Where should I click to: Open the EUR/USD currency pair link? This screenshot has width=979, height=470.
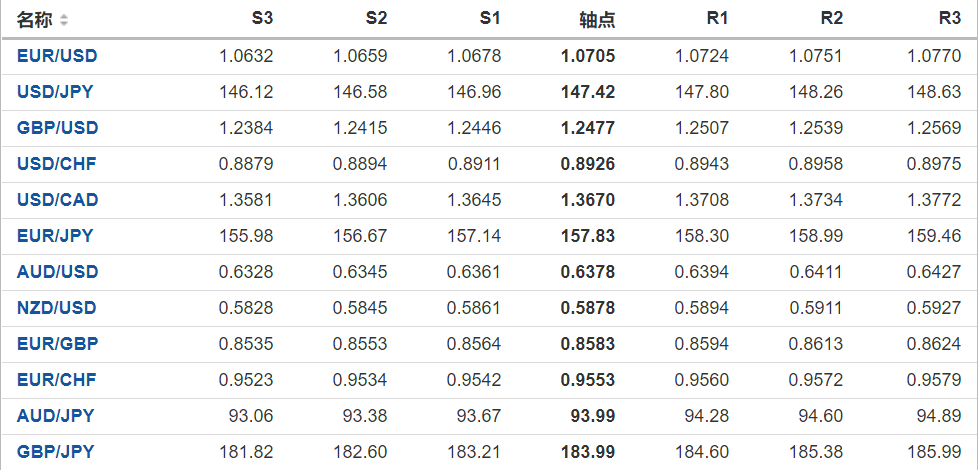click(x=57, y=56)
